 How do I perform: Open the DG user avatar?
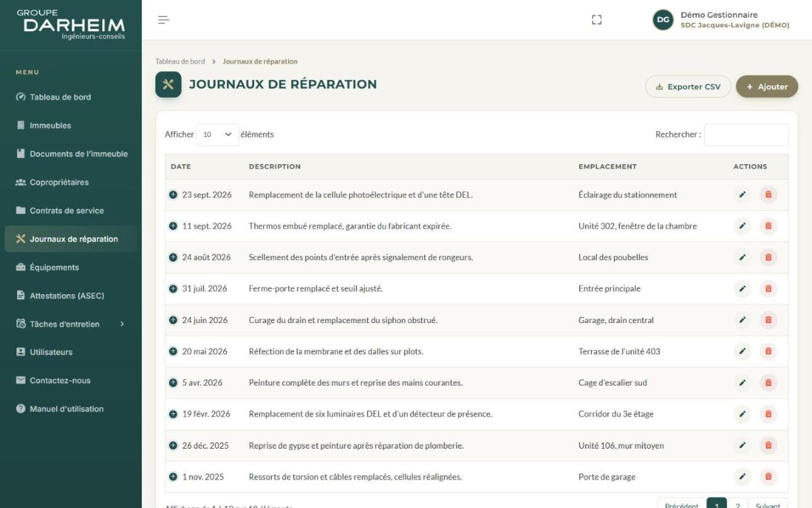tap(663, 20)
